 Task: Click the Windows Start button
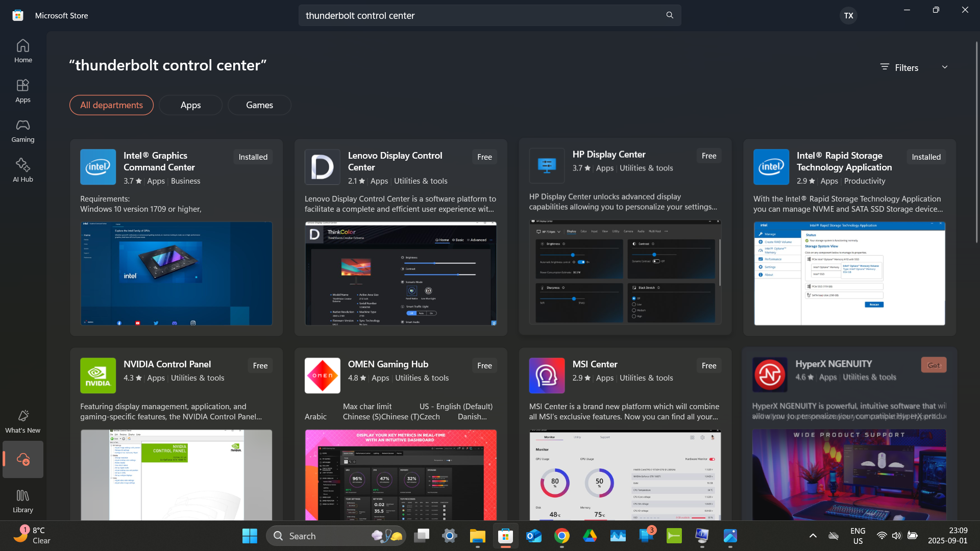[250, 536]
